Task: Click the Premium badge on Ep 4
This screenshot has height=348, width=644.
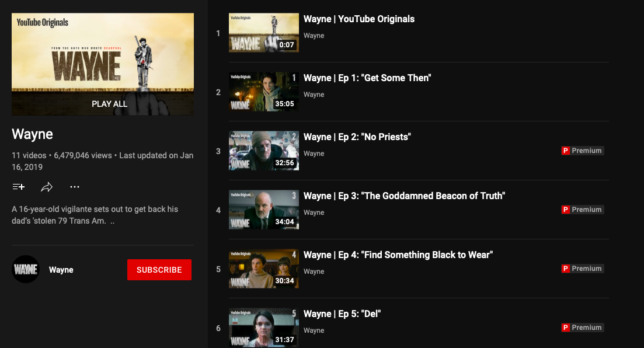Action: pyautogui.click(x=582, y=269)
